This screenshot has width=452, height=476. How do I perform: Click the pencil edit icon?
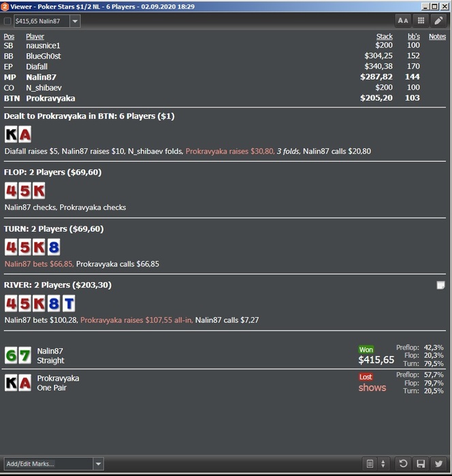pyautogui.click(x=438, y=20)
